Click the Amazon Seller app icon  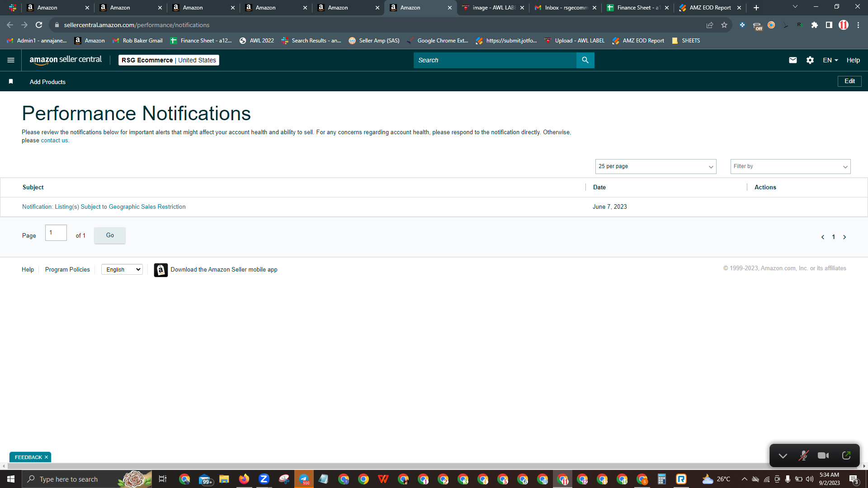coord(161,270)
